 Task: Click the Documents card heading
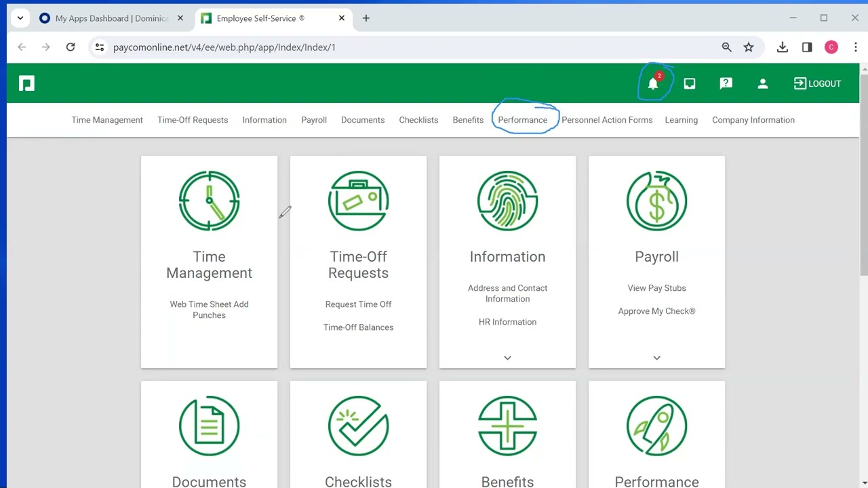209,481
